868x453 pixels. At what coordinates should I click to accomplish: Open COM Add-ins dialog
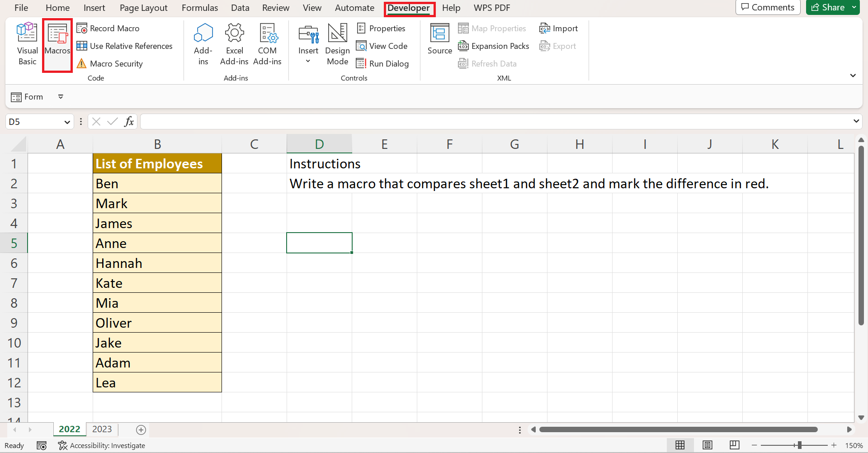[267, 44]
